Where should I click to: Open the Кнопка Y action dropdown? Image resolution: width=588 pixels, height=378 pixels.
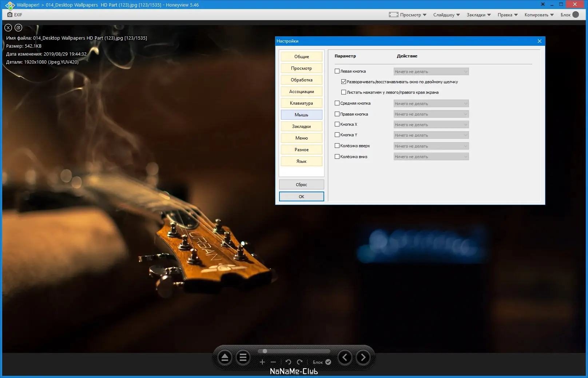coord(431,135)
